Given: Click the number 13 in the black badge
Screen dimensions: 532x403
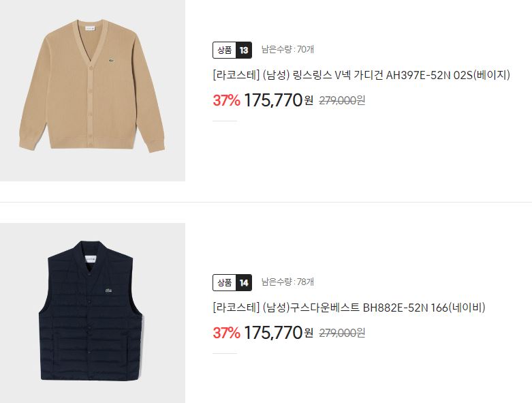Looking at the screenshot, I should pyautogui.click(x=244, y=50).
